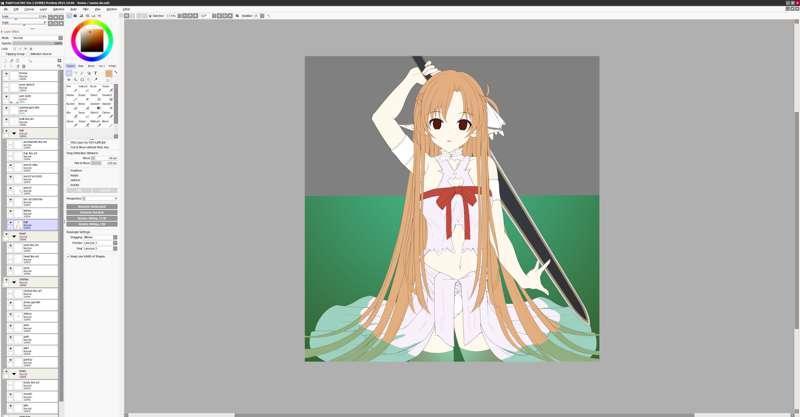The width and height of the screenshot is (800, 417).
Task: Select the highlighted layer's thumbnail
Action: coord(18,224)
